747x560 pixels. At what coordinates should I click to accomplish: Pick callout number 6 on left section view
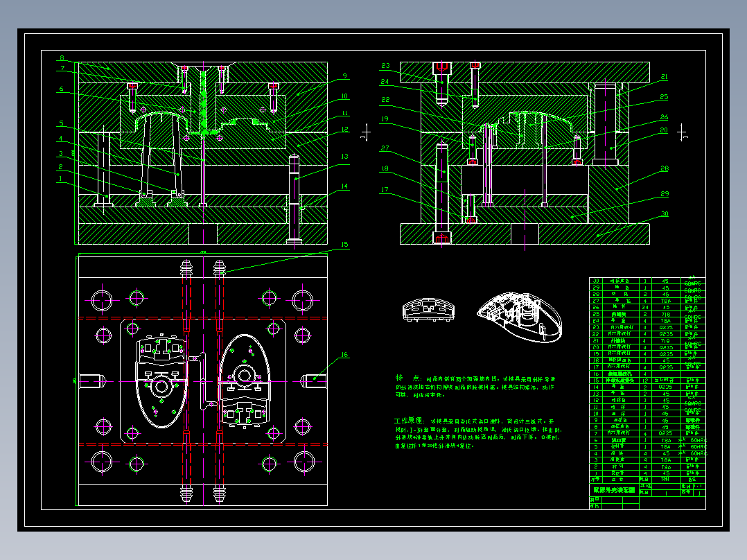(x=62, y=89)
